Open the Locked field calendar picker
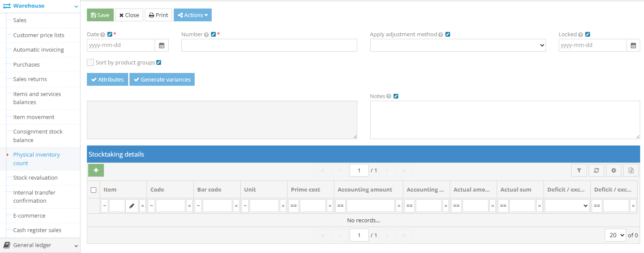The height and width of the screenshot is (253, 644). point(633,45)
